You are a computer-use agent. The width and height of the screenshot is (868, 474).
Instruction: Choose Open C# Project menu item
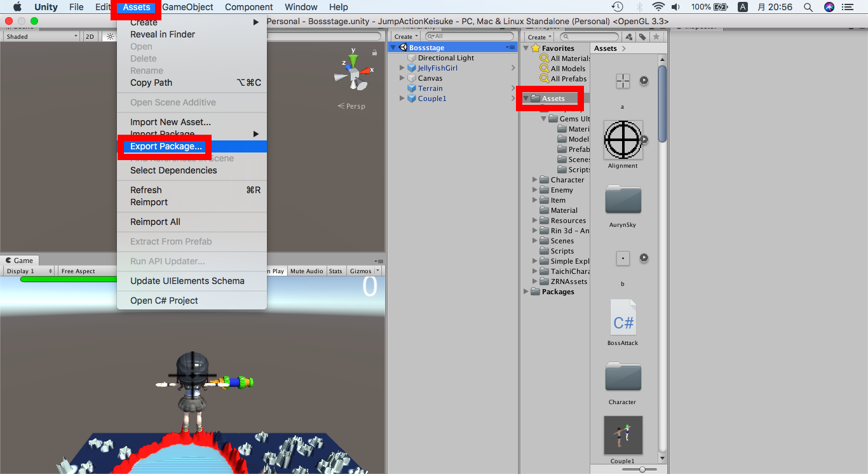click(x=192, y=301)
